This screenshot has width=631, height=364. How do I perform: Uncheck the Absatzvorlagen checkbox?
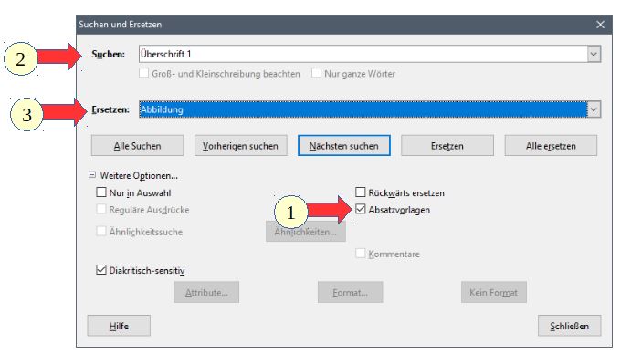360,209
